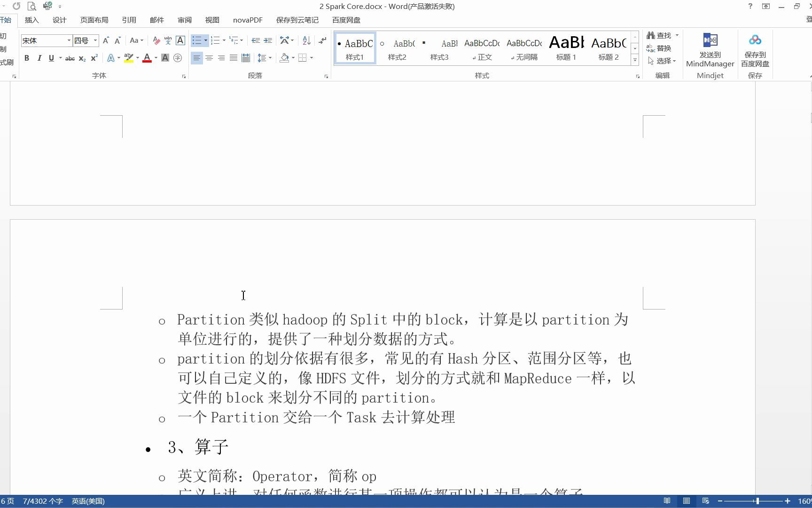
Task: Open the 插入 tab
Action: (32, 20)
